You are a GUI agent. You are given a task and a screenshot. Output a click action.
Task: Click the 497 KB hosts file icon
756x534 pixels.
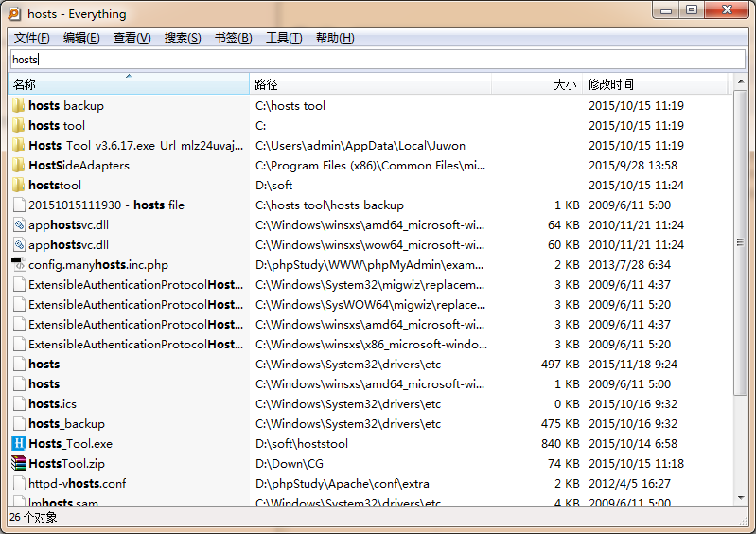[x=19, y=365]
